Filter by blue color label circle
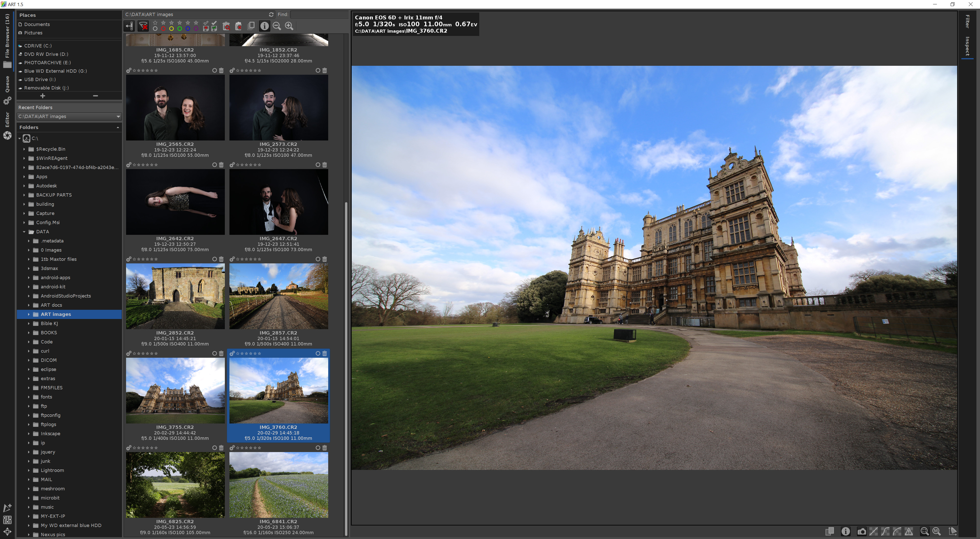 (188, 29)
